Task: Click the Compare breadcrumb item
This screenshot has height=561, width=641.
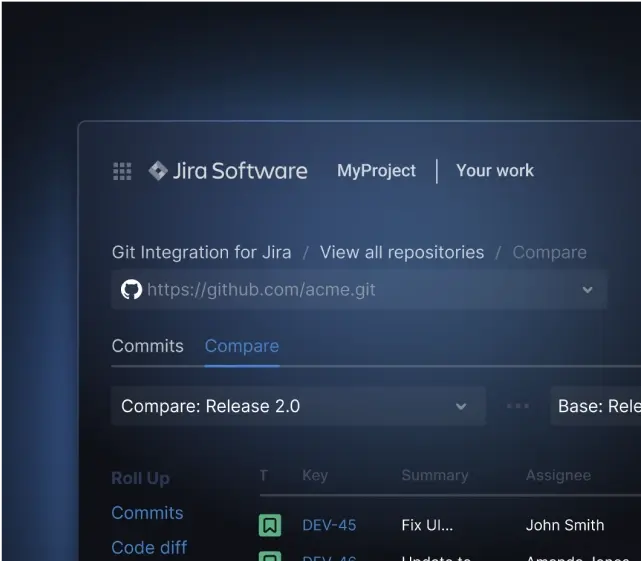Action: point(549,252)
